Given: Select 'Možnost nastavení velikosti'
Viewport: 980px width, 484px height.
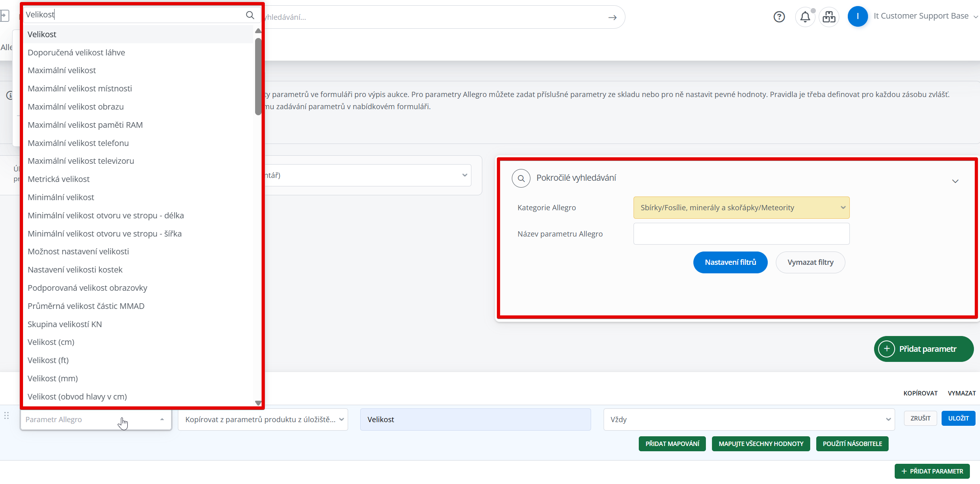Looking at the screenshot, I should point(138,252).
